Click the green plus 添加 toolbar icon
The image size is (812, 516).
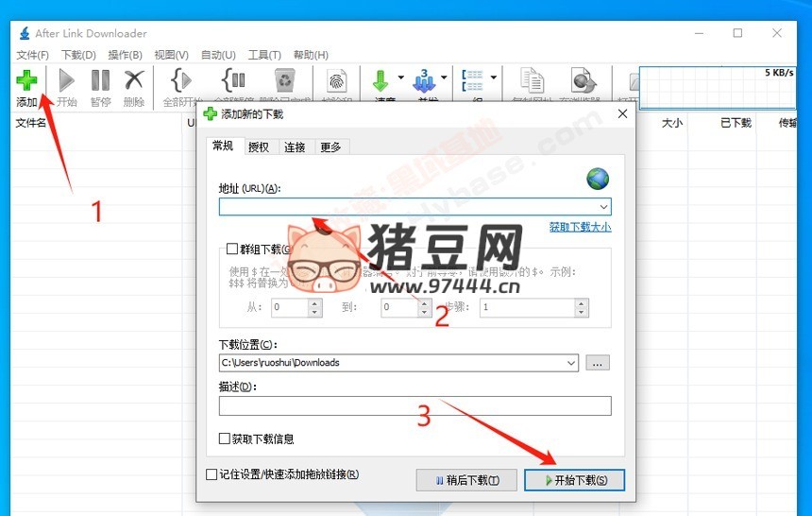click(x=26, y=81)
